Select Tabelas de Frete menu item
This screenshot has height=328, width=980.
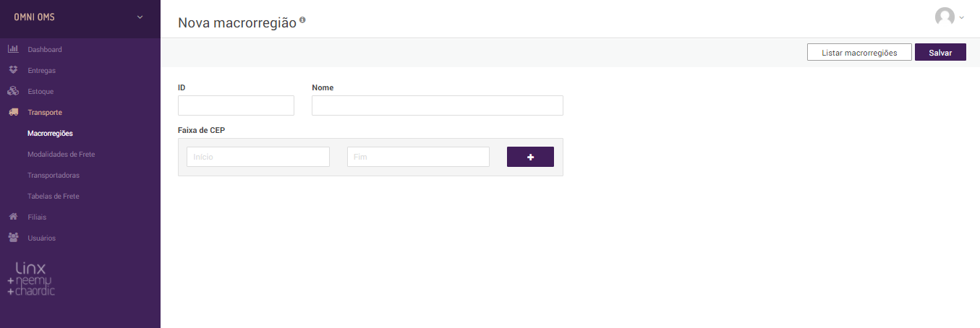click(x=54, y=197)
